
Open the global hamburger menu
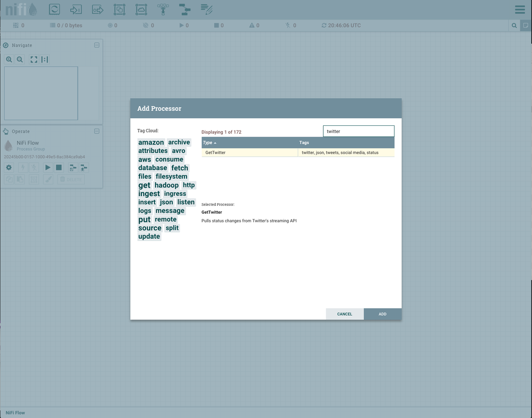point(520,9)
